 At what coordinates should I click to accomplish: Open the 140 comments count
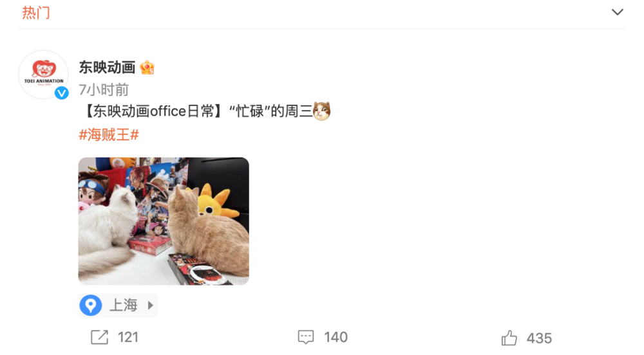click(336, 338)
